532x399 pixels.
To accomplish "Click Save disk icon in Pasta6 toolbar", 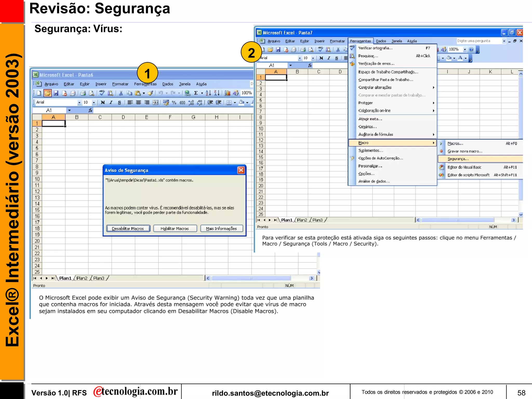I will click(56, 93).
